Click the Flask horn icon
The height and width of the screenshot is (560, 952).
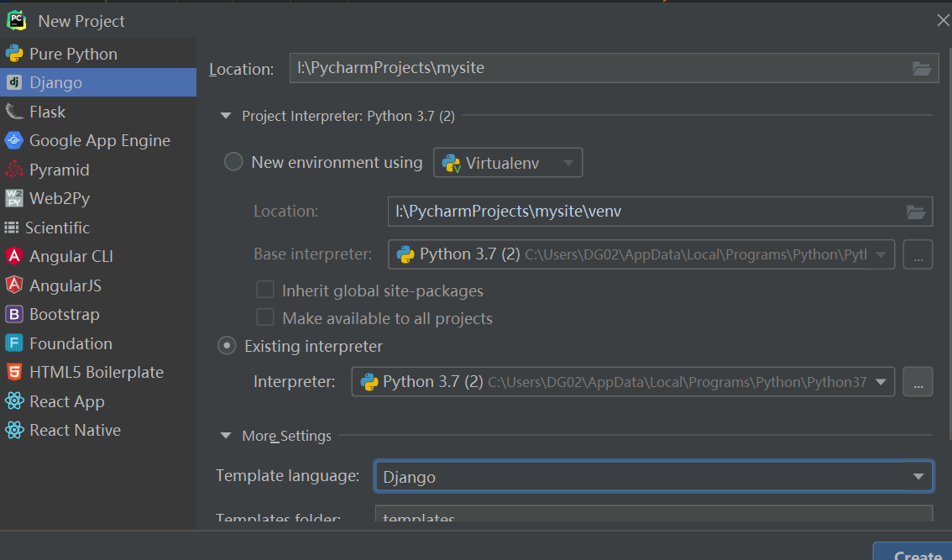click(x=14, y=111)
